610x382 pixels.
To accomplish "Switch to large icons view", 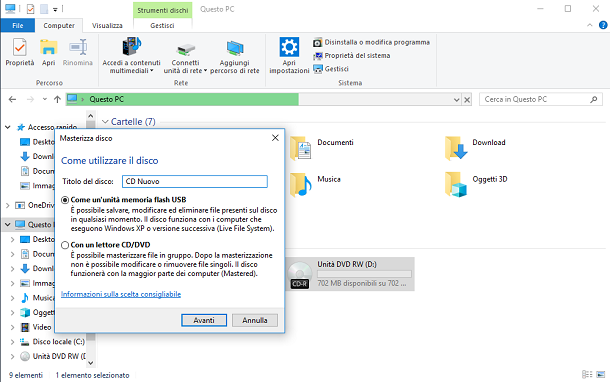I will [601, 375].
